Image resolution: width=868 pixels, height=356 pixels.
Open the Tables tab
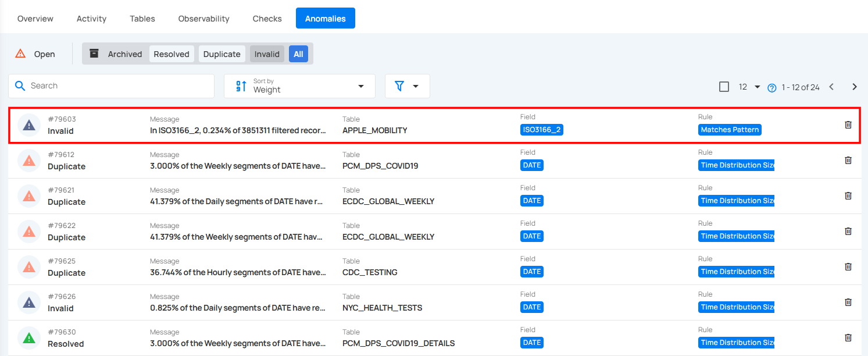[142, 19]
